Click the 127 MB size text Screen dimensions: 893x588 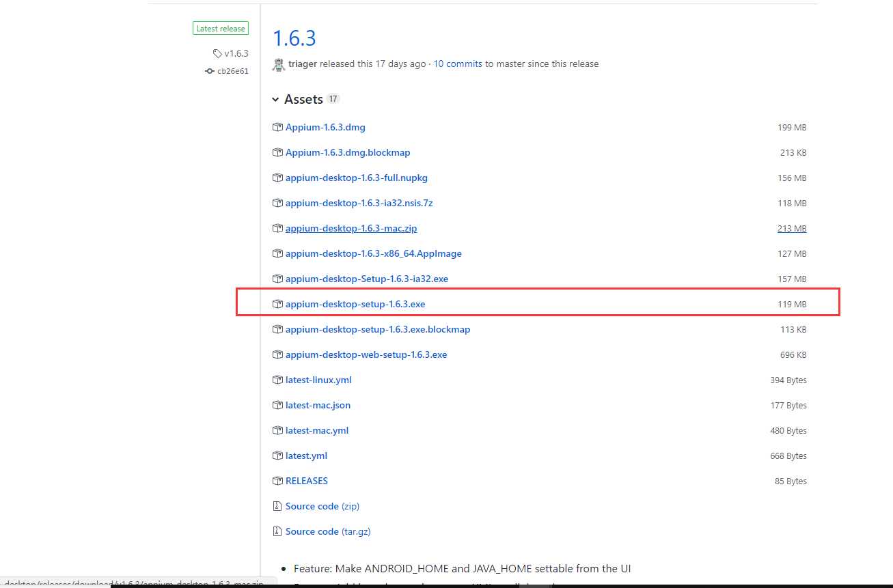click(792, 254)
